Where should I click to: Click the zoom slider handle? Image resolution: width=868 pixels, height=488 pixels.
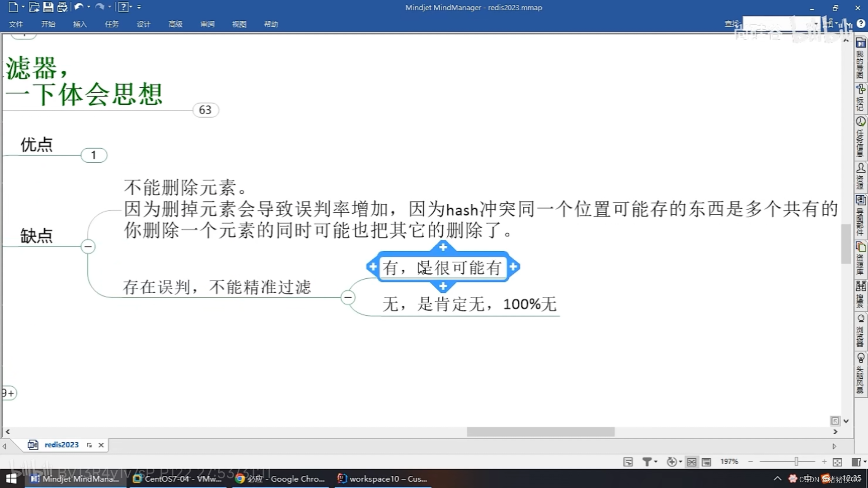[797, 461]
